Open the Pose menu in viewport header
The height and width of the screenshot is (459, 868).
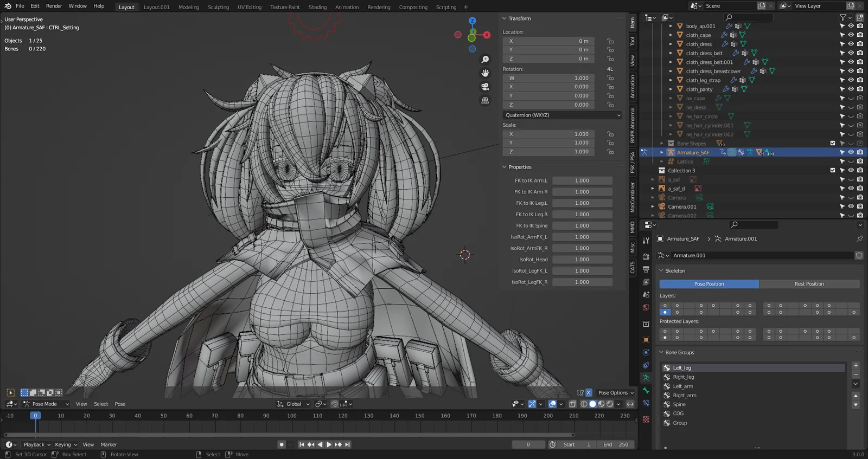(120, 404)
